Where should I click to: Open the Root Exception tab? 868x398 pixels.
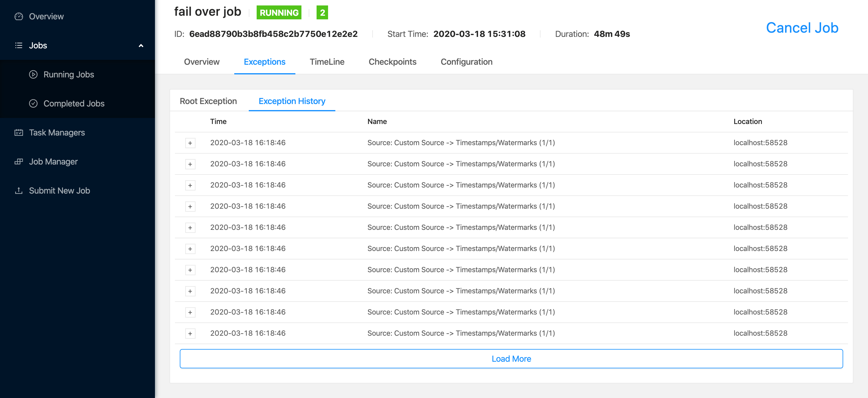(208, 101)
